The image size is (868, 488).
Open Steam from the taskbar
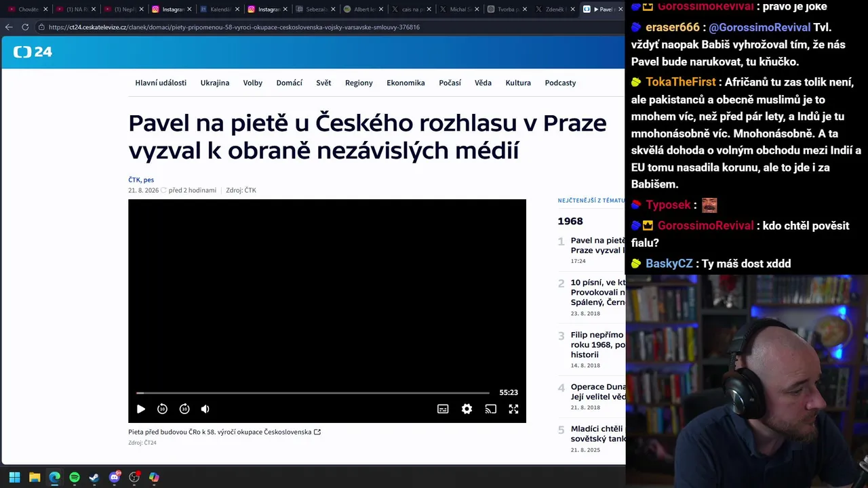click(x=94, y=477)
